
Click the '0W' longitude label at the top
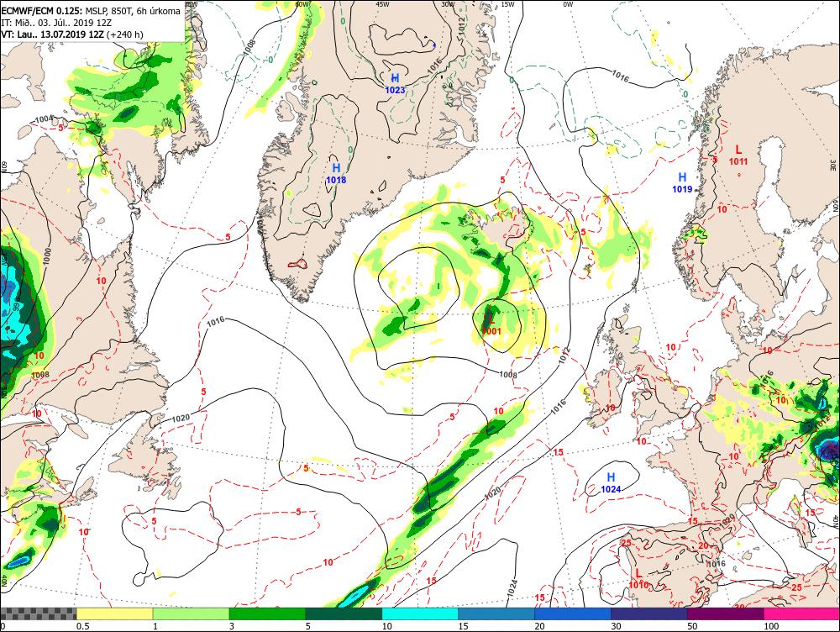click(568, 4)
